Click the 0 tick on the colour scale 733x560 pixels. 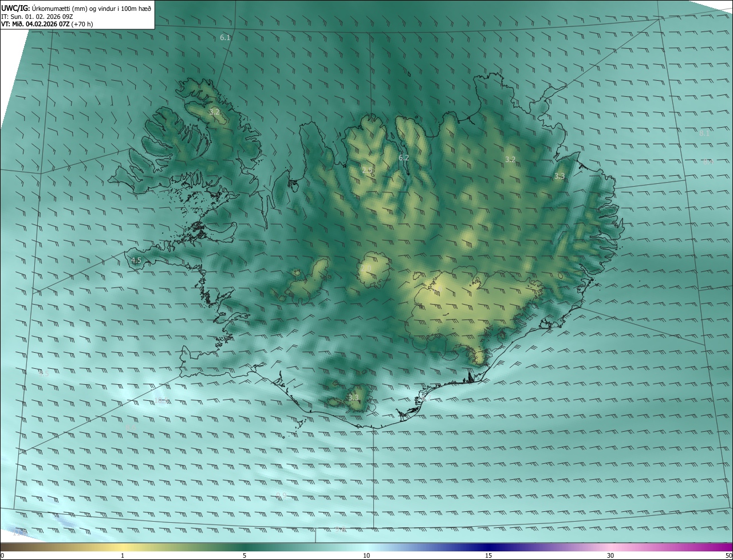tap(2, 556)
